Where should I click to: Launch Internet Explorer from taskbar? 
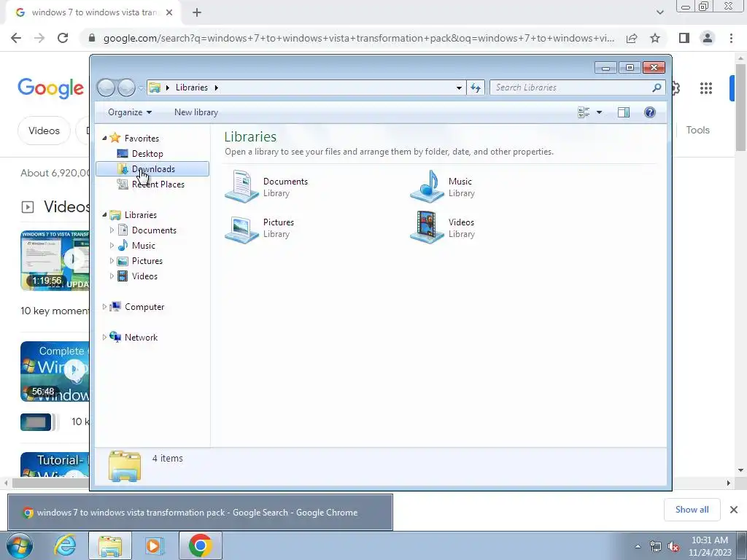point(65,545)
